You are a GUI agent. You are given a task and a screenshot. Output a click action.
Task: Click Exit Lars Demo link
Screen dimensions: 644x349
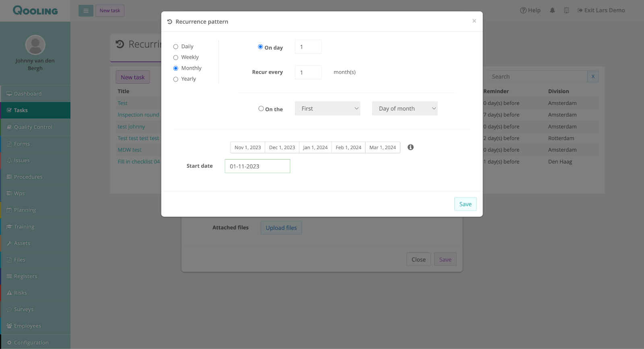pos(601,10)
